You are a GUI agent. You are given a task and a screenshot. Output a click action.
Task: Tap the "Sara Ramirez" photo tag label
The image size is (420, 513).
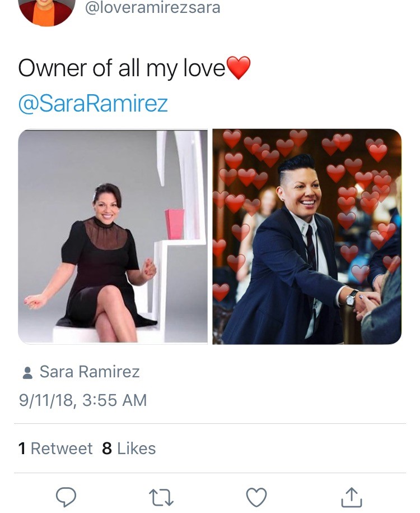(90, 372)
